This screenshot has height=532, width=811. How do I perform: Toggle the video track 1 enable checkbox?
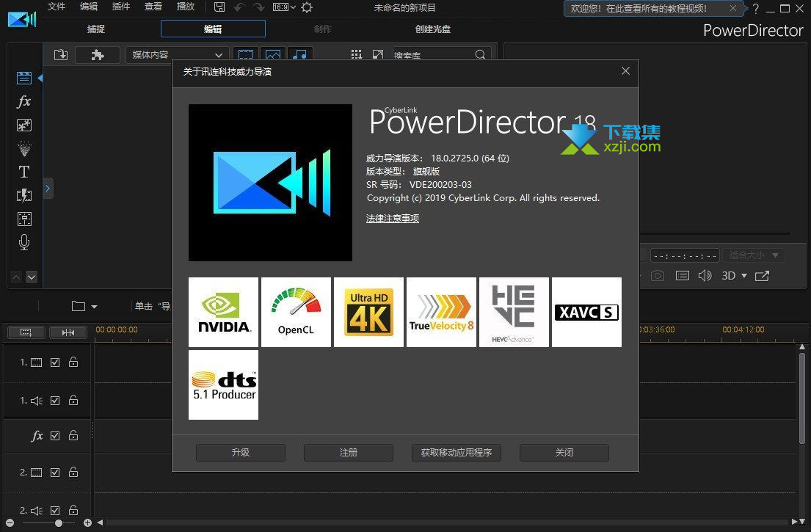pyautogui.click(x=55, y=362)
